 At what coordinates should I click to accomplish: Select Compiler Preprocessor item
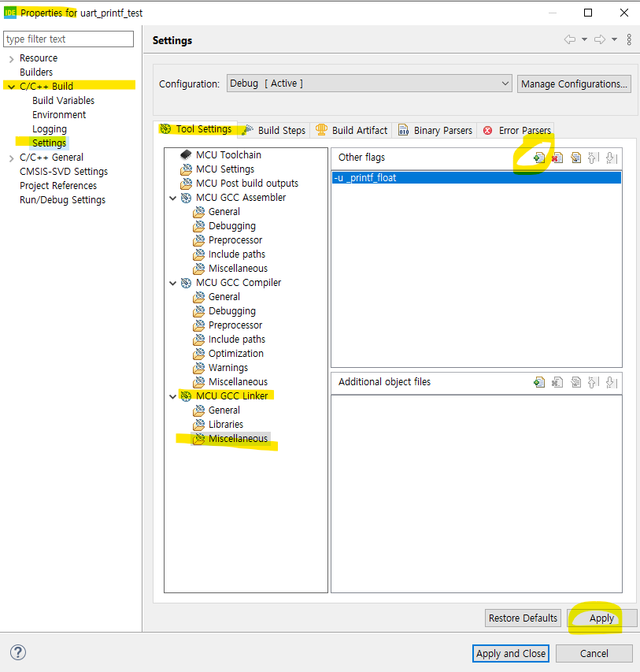[x=228, y=325]
